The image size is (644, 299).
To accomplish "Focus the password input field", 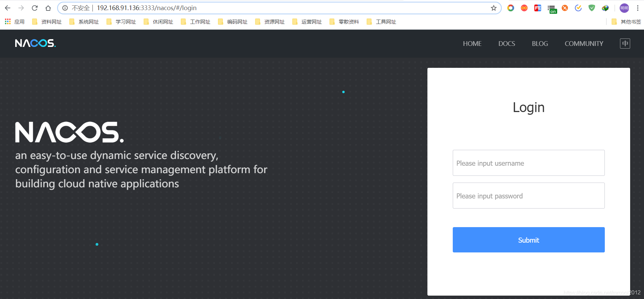I will click(528, 195).
